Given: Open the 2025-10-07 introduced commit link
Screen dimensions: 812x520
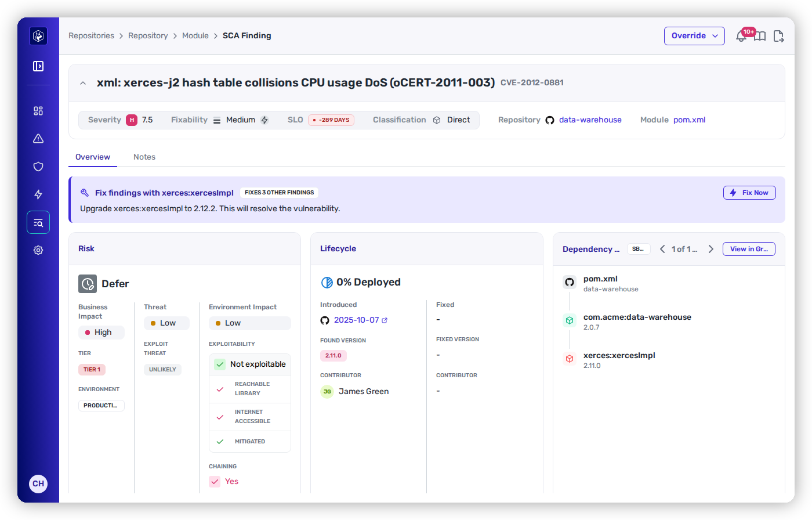Looking at the screenshot, I should [356, 320].
